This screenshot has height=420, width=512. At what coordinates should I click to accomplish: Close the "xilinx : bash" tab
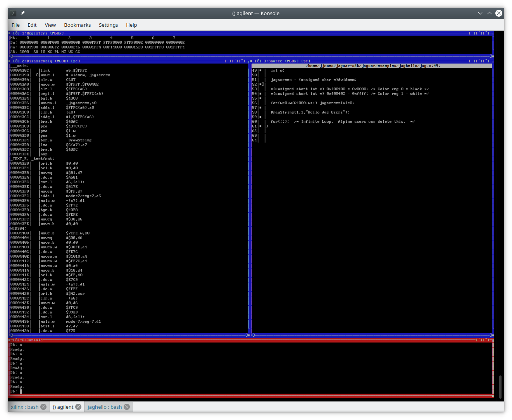click(43, 407)
